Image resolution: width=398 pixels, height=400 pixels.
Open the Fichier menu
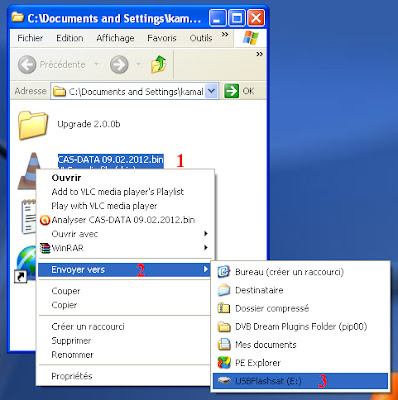click(30, 38)
